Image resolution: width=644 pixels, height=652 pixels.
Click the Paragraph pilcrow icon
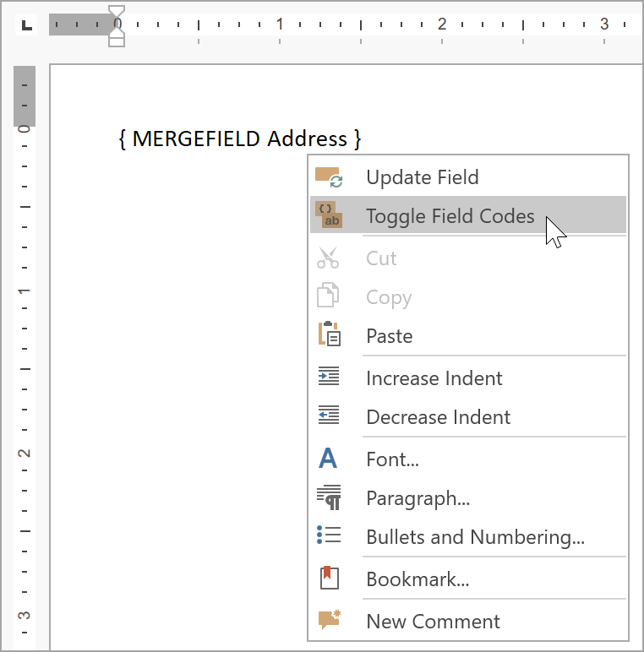[x=328, y=497]
